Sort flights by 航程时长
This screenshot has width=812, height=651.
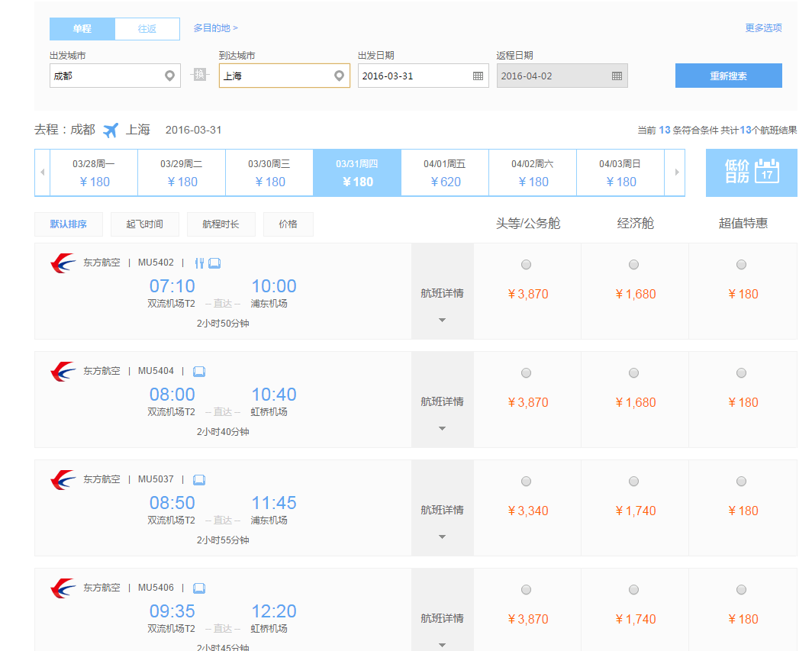[x=221, y=224]
